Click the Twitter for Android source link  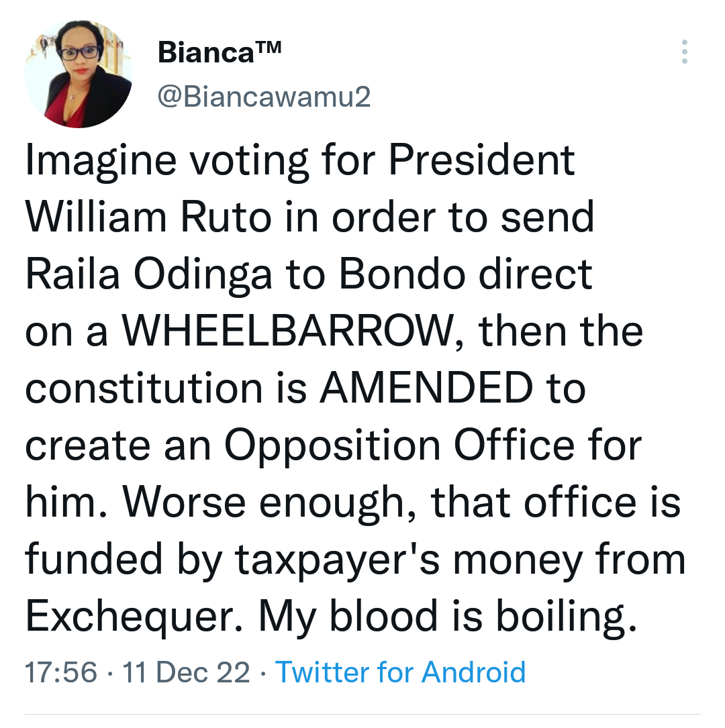(x=401, y=672)
